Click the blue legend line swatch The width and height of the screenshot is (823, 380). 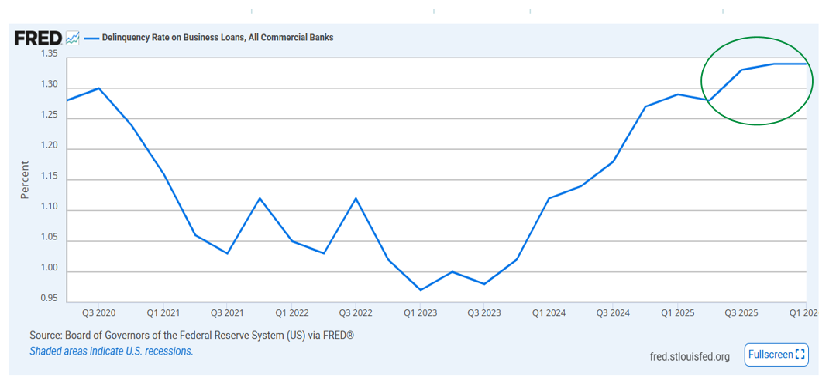tap(91, 38)
